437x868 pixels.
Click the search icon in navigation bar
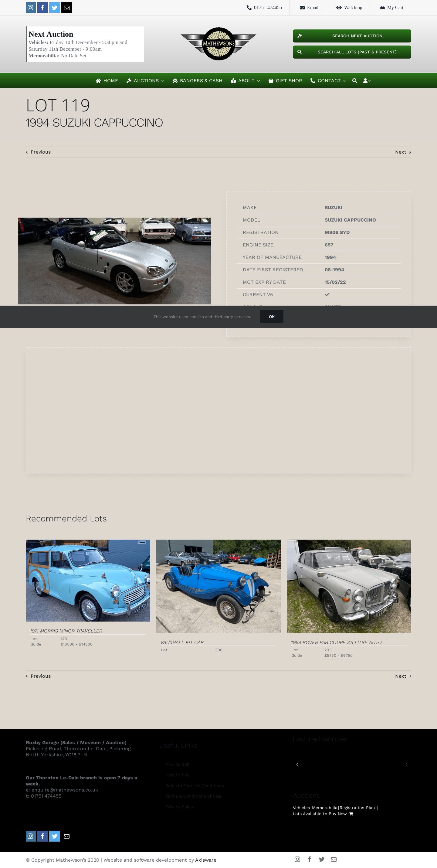[355, 80]
